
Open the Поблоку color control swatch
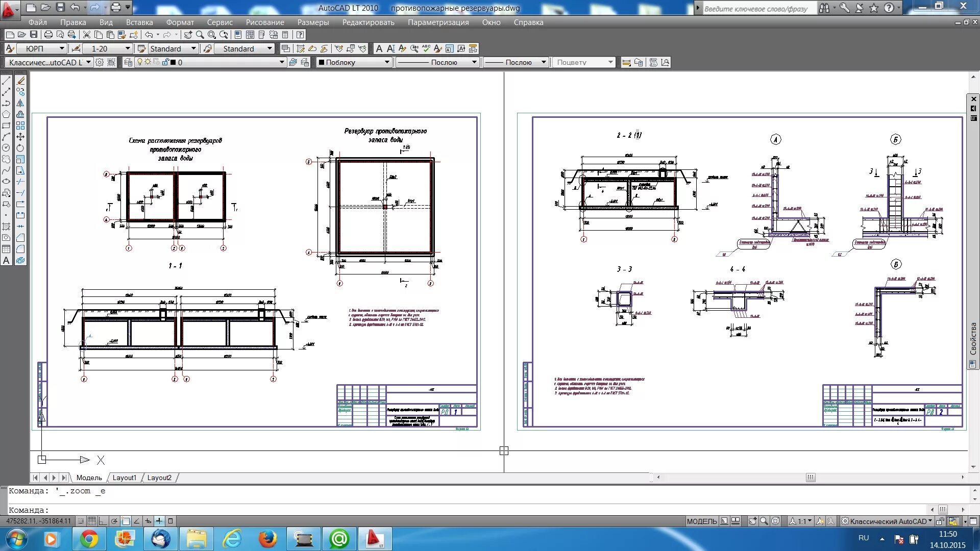tap(322, 62)
